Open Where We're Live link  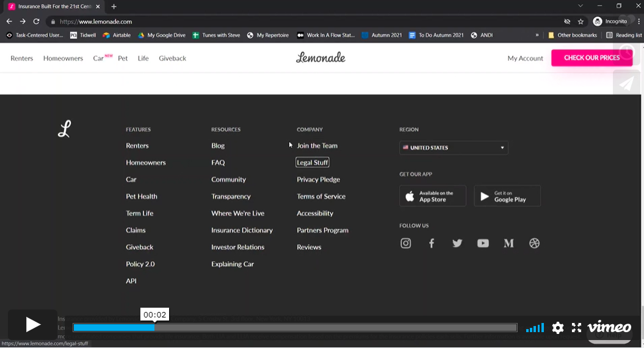click(238, 213)
